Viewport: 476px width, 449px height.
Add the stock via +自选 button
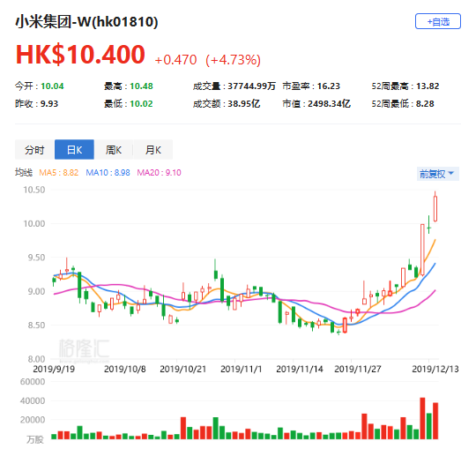[x=438, y=21]
